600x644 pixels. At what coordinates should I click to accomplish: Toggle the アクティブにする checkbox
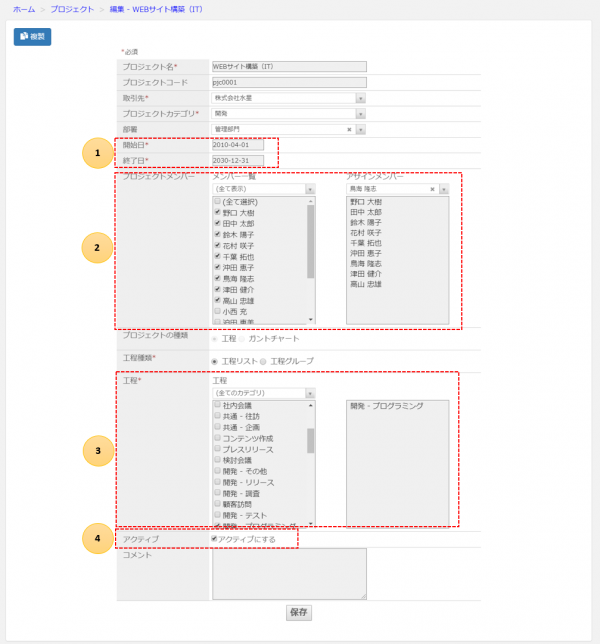click(x=214, y=539)
